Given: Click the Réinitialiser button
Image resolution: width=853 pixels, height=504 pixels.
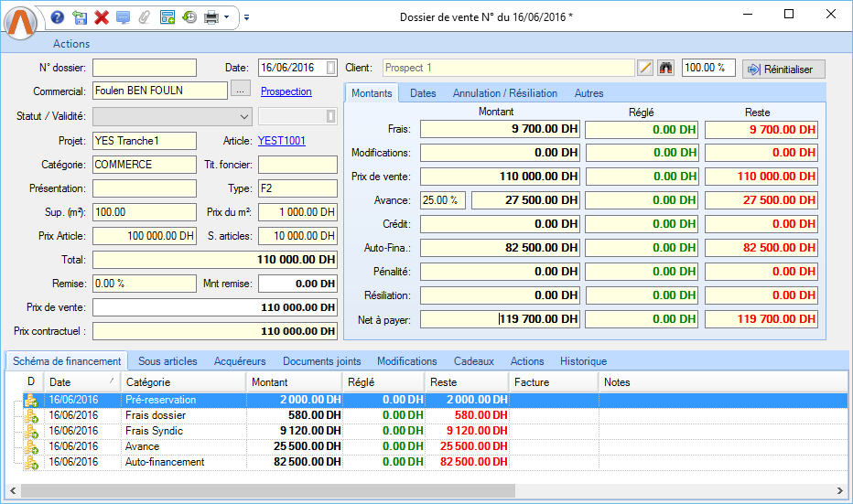Looking at the screenshot, I should pyautogui.click(x=783, y=69).
